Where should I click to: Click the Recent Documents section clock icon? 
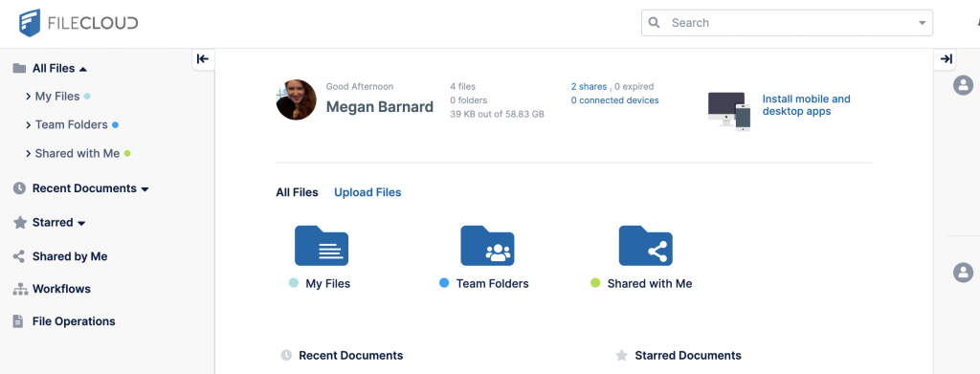[286, 355]
